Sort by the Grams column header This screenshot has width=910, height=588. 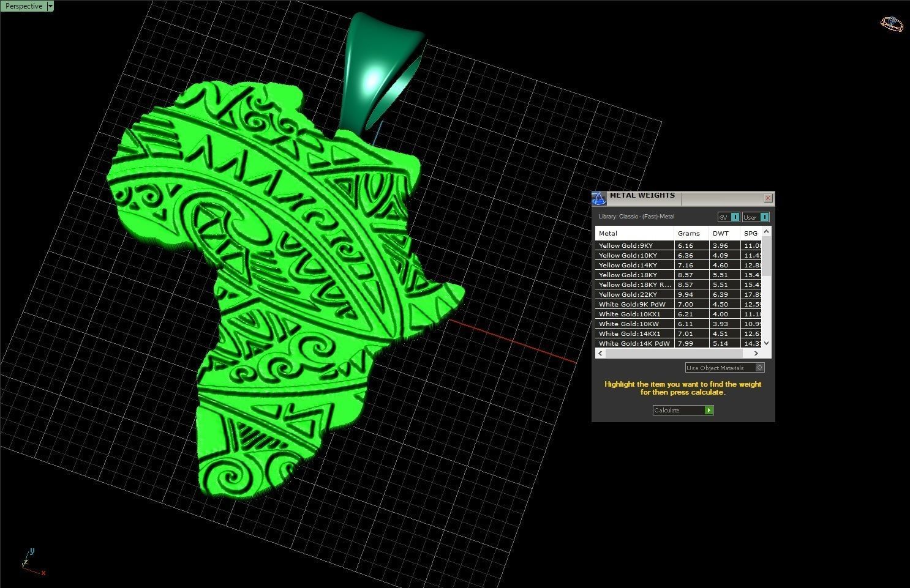691,233
